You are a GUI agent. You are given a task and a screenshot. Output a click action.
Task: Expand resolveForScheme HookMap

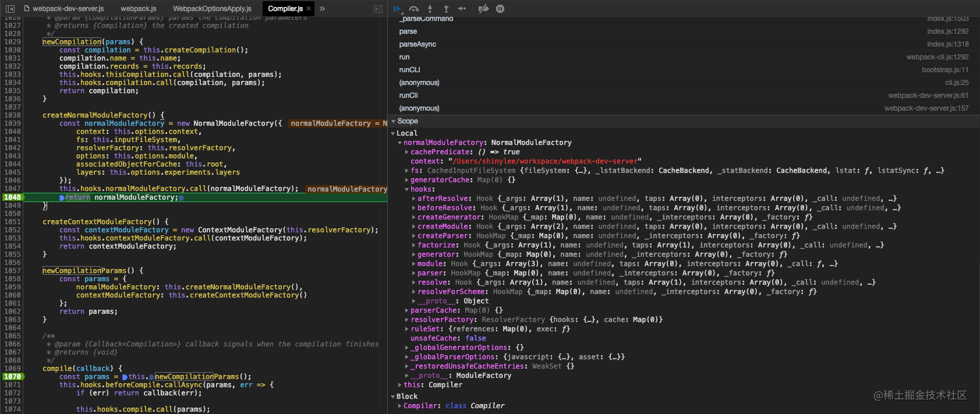click(413, 292)
